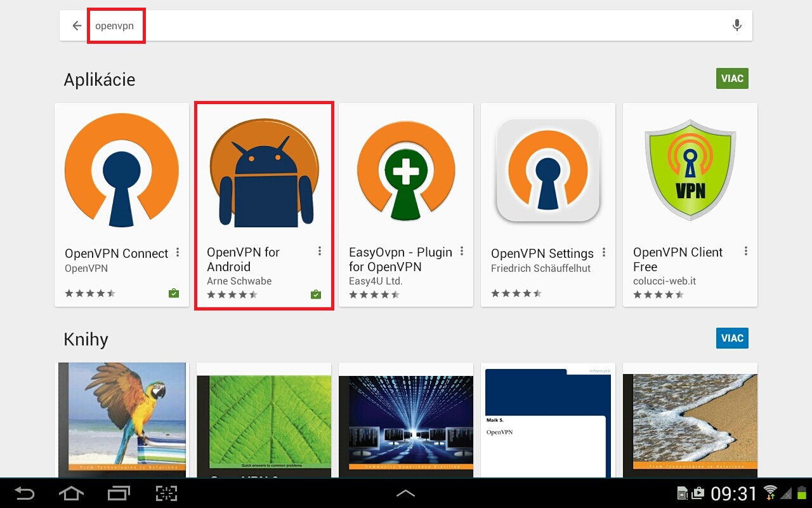Image resolution: width=812 pixels, height=508 pixels.
Task: Tap the Android back navigation button
Action: 25,493
